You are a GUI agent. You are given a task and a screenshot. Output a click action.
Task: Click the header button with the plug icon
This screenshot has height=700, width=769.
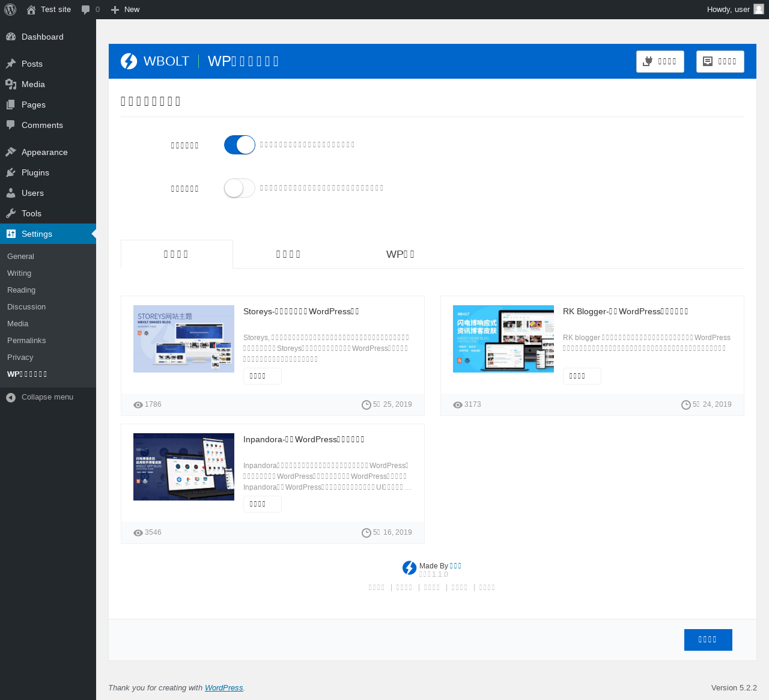[660, 61]
